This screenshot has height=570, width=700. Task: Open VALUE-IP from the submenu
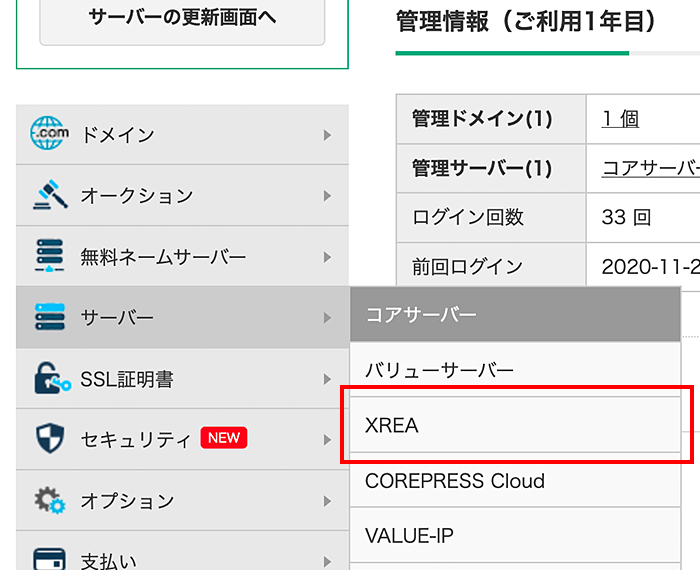[x=409, y=536]
